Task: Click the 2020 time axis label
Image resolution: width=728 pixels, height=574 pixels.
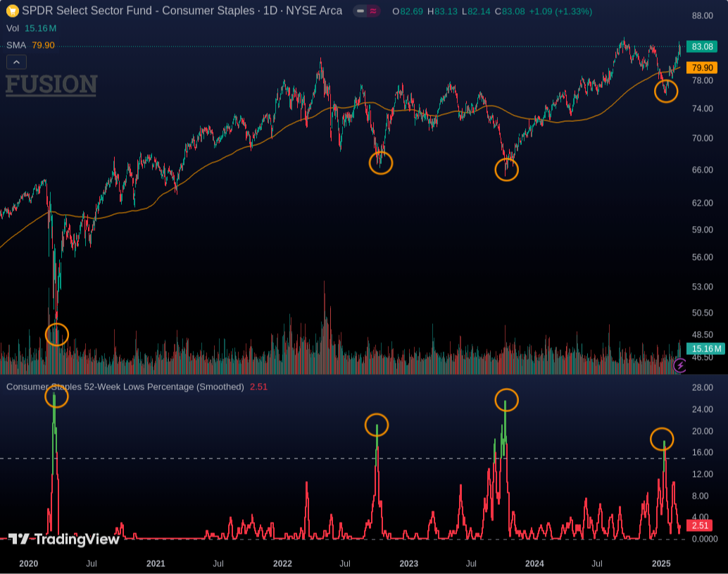Action: click(28, 563)
